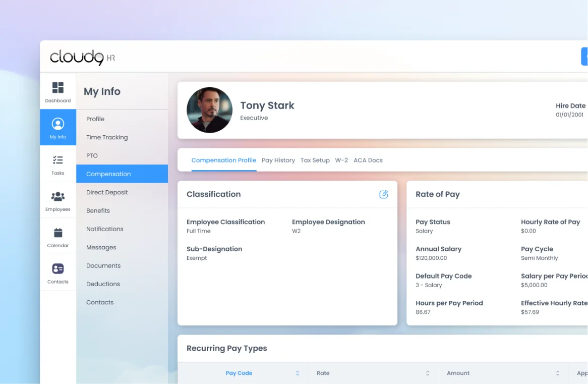Viewport: 588px width, 384px height.
Task: Switch to the Compensation Profile tab
Action: tap(223, 160)
